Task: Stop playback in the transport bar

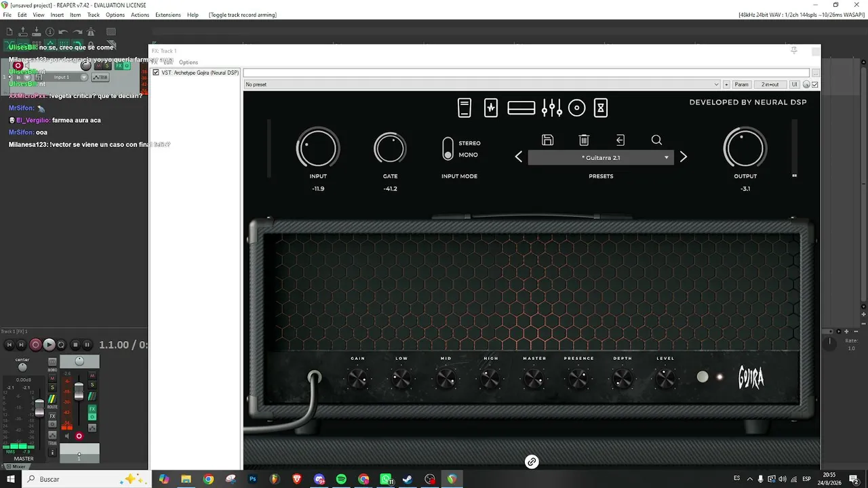Action: coord(75,345)
